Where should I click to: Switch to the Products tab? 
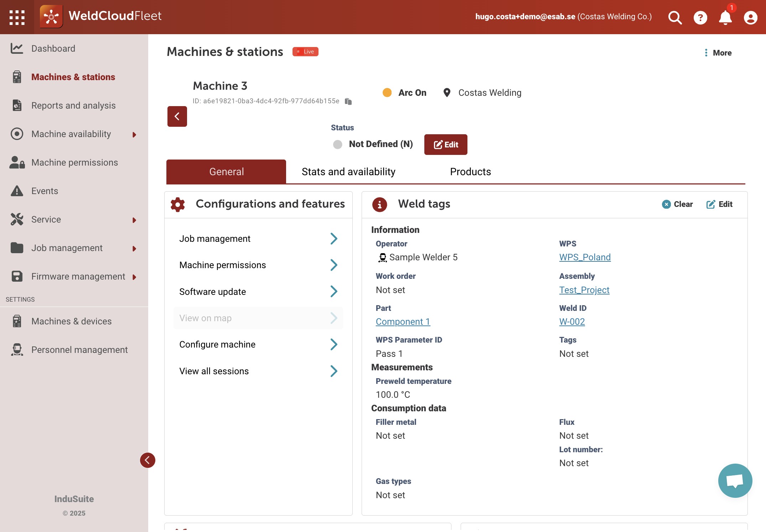[x=470, y=172]
